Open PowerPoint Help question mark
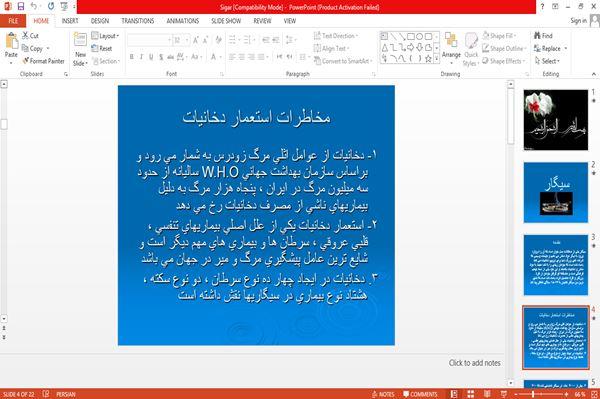 542,7
